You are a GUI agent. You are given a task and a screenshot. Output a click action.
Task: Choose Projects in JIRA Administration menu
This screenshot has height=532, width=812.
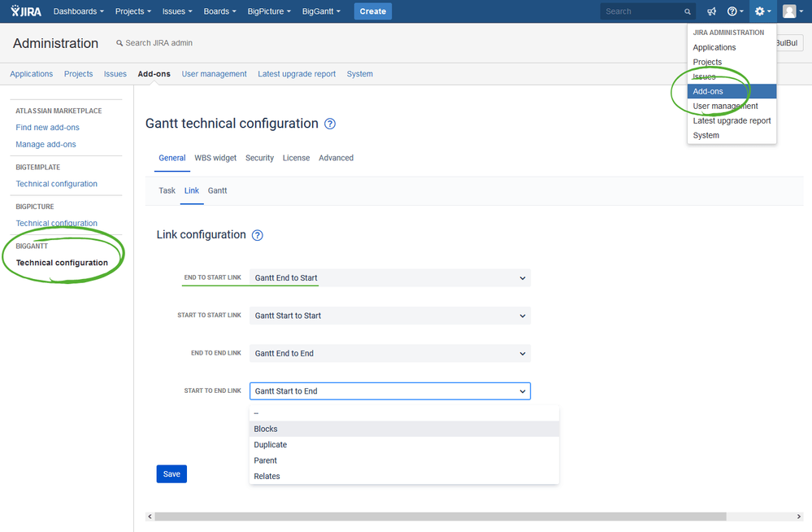pos(732,62)
